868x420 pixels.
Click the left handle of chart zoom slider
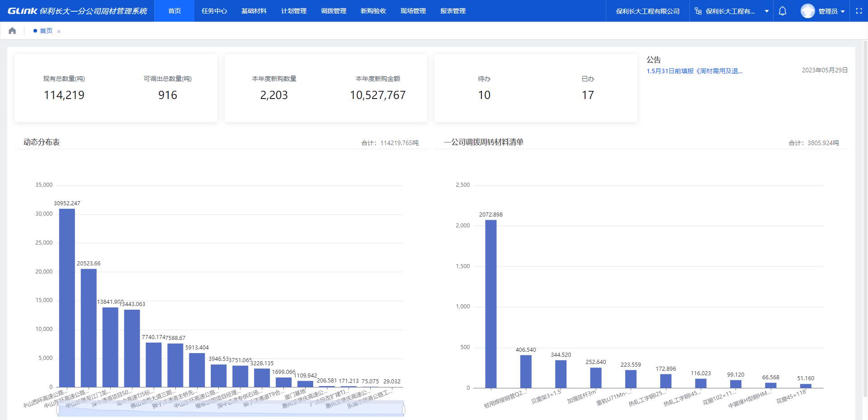(x=58, y=410)
